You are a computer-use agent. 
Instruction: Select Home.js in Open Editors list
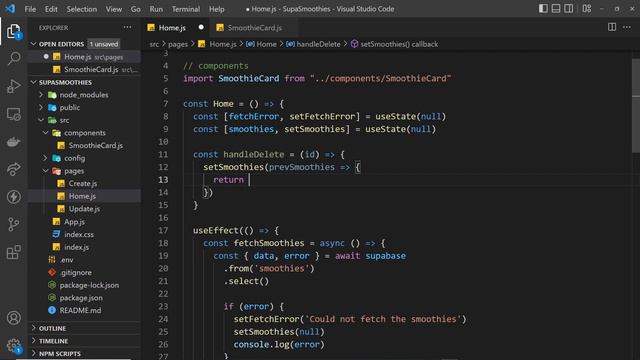pos(84,57)
